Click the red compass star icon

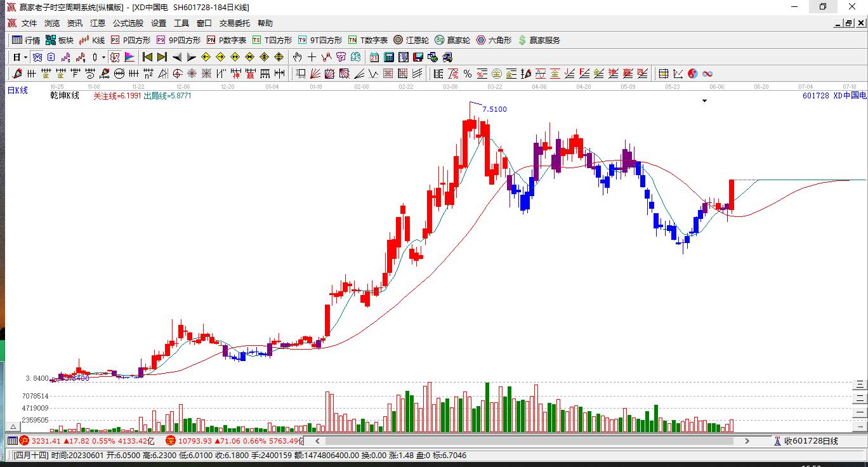point(192,74)
